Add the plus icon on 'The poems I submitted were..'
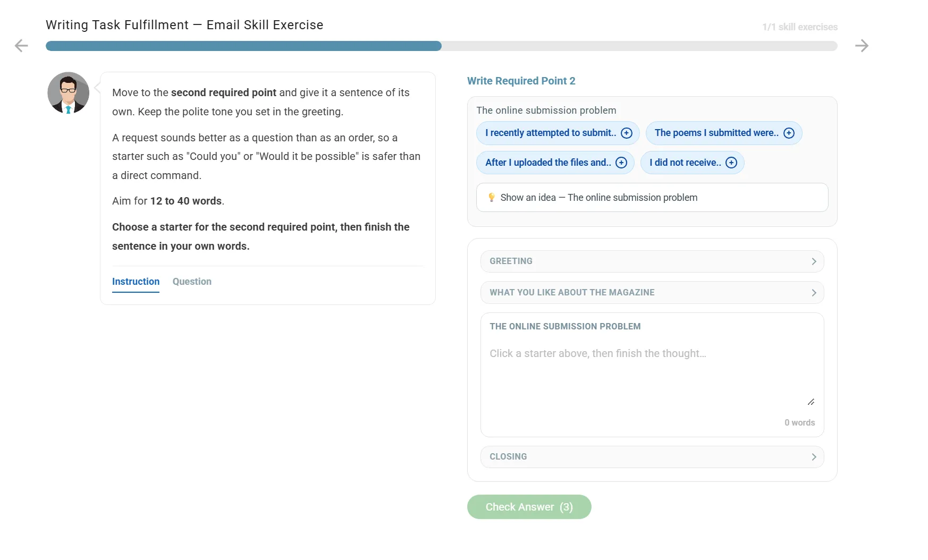 789,133
